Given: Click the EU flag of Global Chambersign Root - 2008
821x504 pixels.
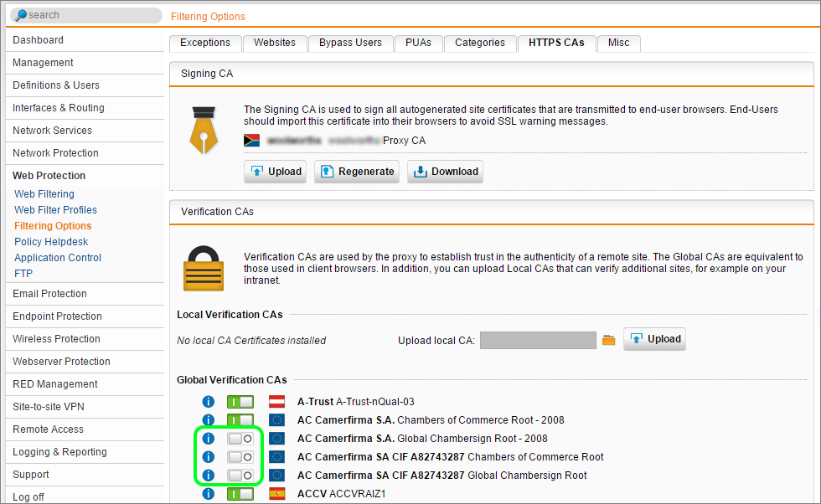Looking at the screenshot, I should click(x=277, y=439).
